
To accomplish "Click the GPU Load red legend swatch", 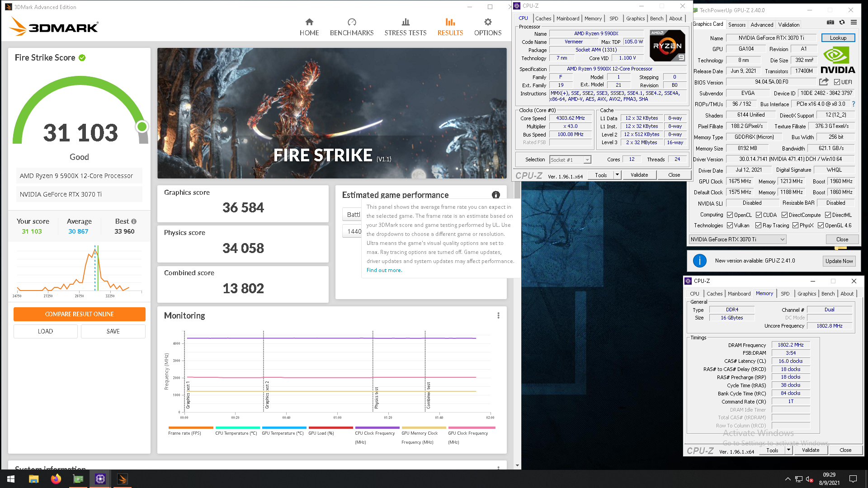I will pyautogui.click(x=330, y=427).
